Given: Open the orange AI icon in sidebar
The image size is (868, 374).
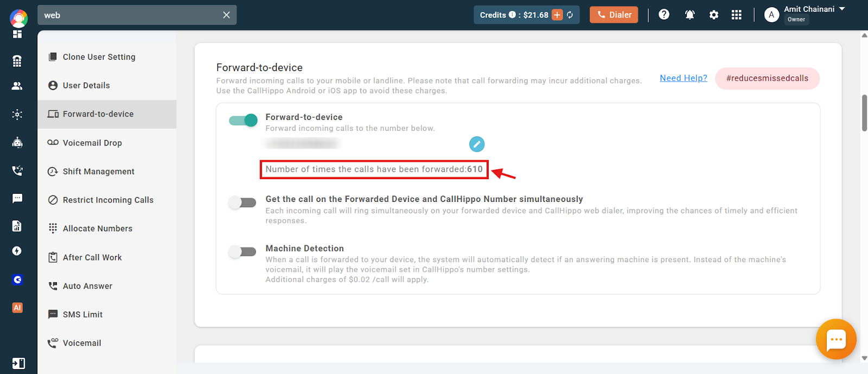Looking at the screenshot, I should (x=17, y=308).
